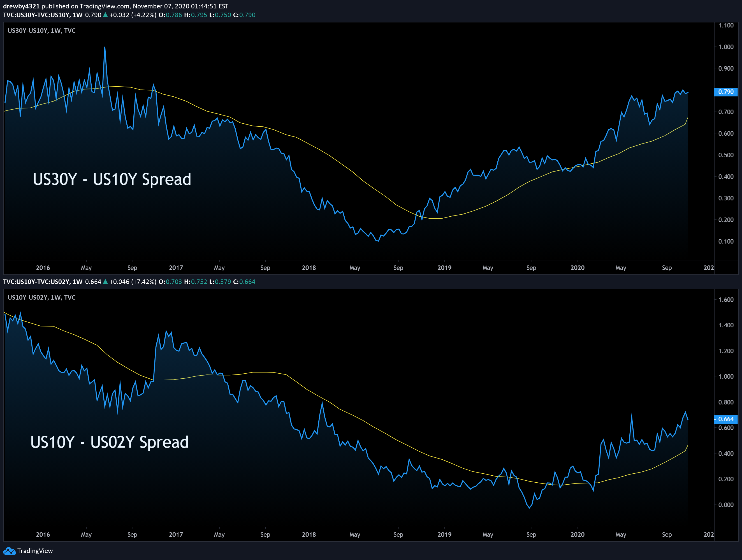Click the author name drewby4321
The width and height of the screenshot is (742, 560).
(x=21, y=6)
